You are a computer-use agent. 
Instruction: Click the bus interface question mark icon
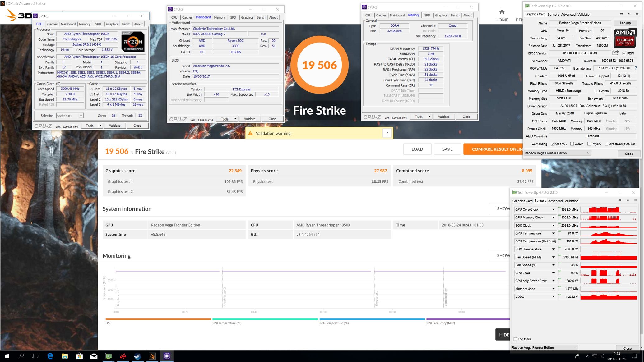tap(636, 68)
